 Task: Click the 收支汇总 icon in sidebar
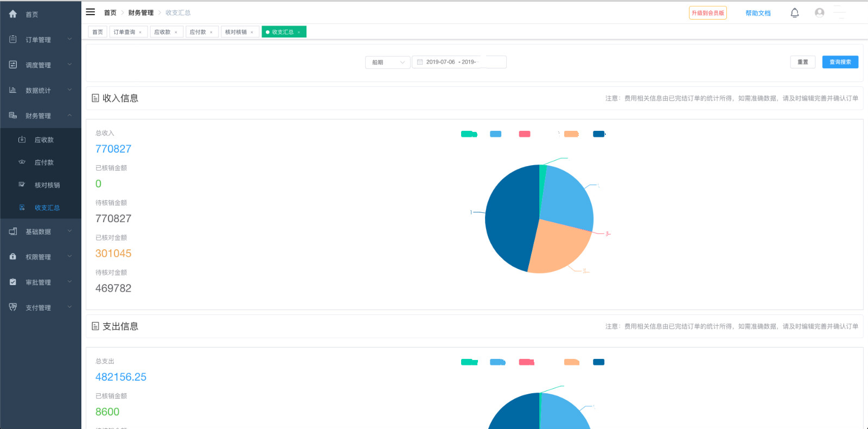[x=22, y=207]
